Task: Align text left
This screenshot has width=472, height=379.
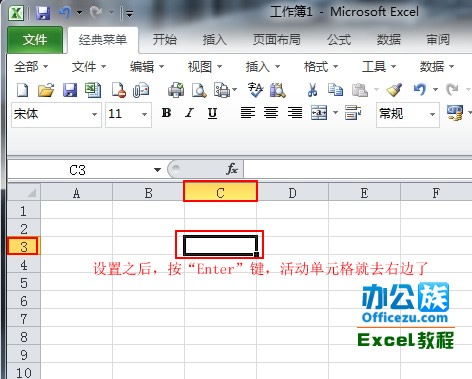Action: coord(248,113)
